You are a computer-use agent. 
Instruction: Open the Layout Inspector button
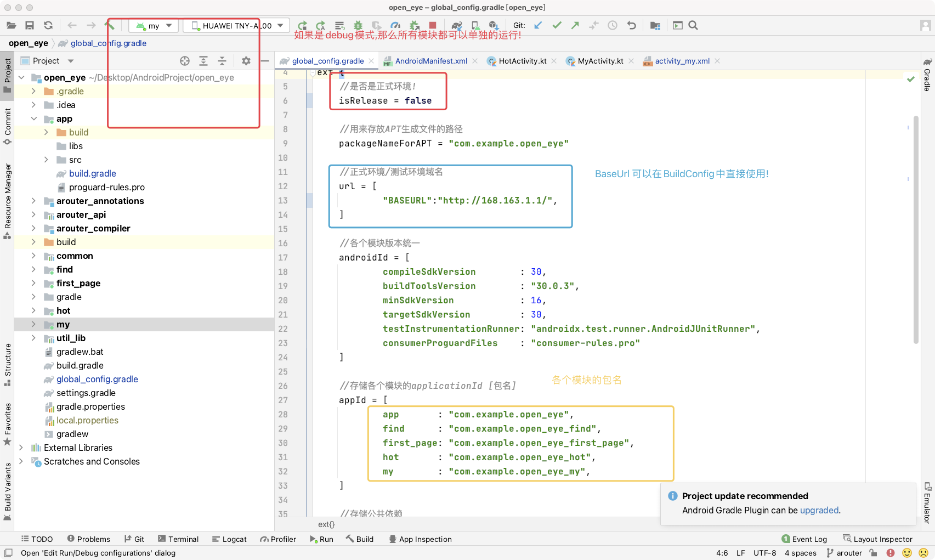pyautogui.click(x=877, y=539)
